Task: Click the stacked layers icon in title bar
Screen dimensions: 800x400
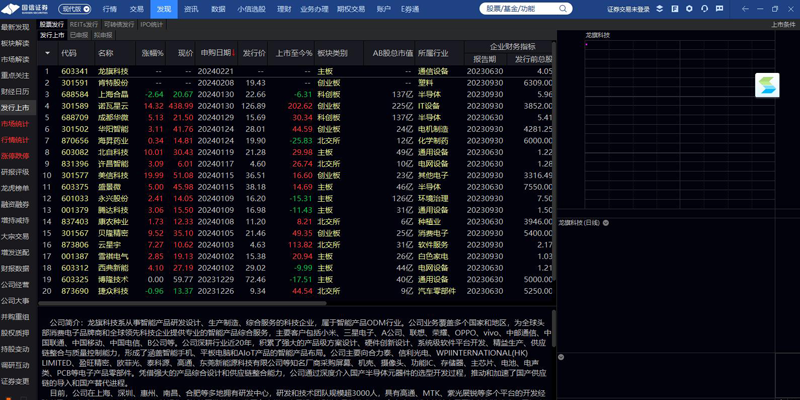Action: coord(660,9)
